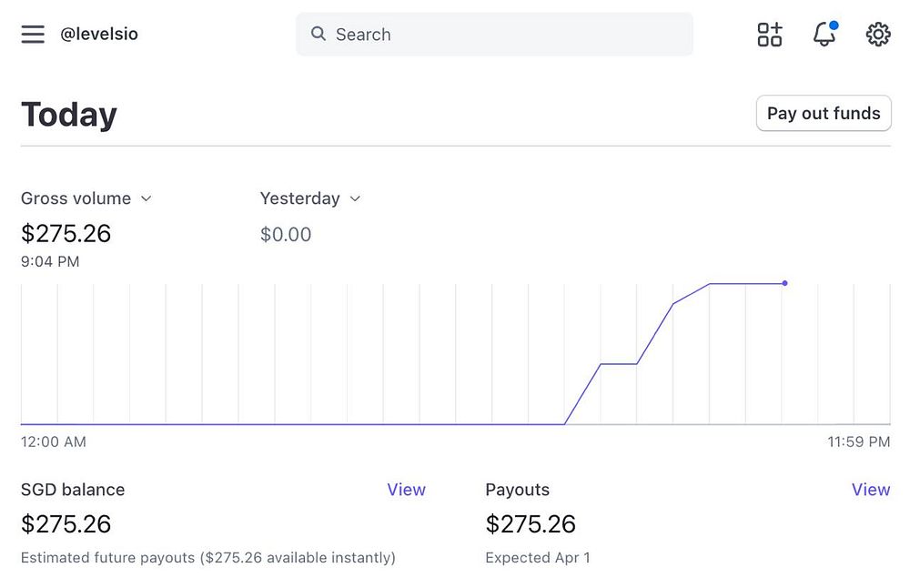
Task: View the SGD balance details
Action: (x=406, y=490)
